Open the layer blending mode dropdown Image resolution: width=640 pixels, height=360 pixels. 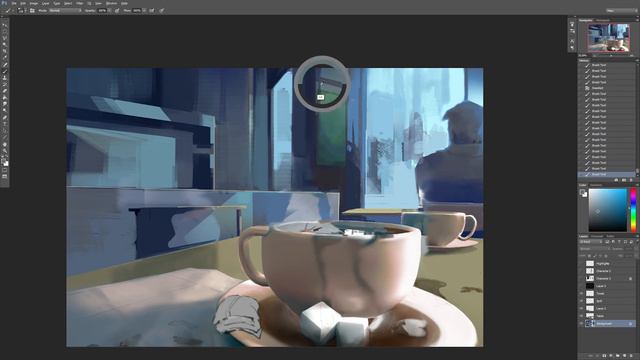click(x=594, y=249)
